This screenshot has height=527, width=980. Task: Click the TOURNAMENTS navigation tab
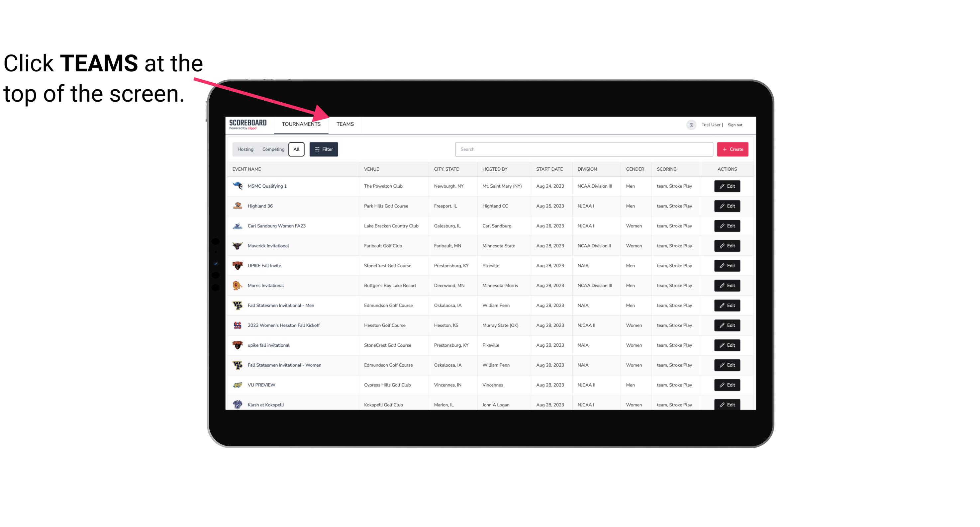(301, 124)
